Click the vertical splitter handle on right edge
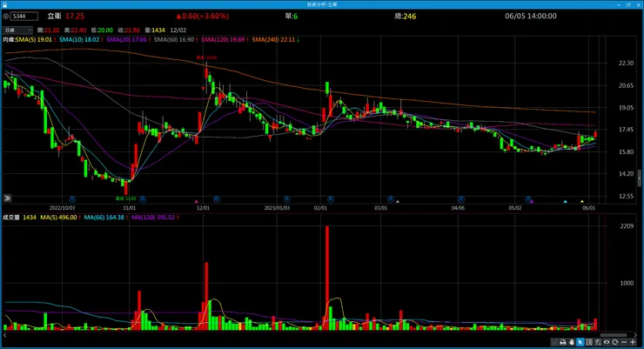644x349 pixels. (x=640, y=178)
